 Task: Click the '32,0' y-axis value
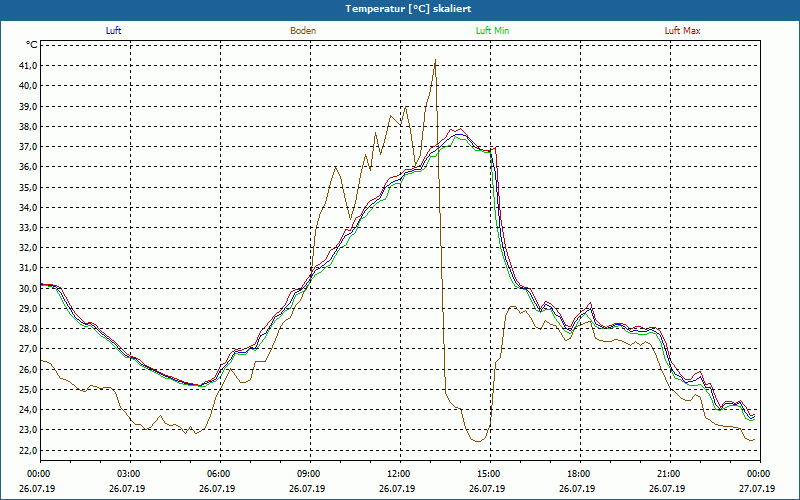[x=29, y=247]
